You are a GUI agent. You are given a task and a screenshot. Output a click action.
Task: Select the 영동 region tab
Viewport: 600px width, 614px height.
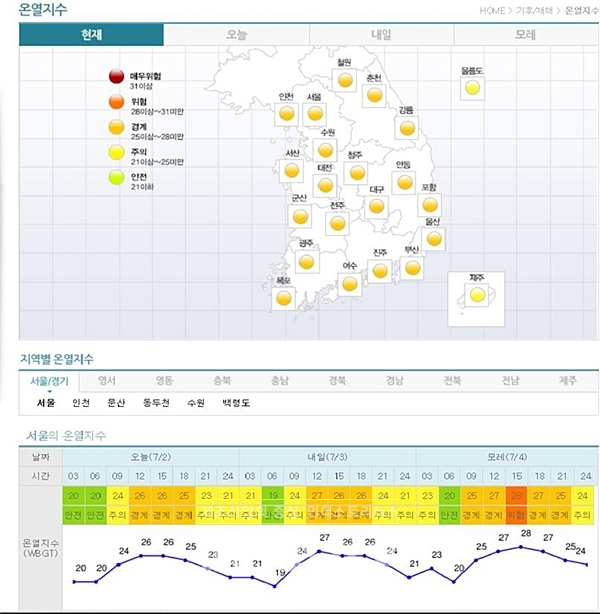tap(164, 380)
